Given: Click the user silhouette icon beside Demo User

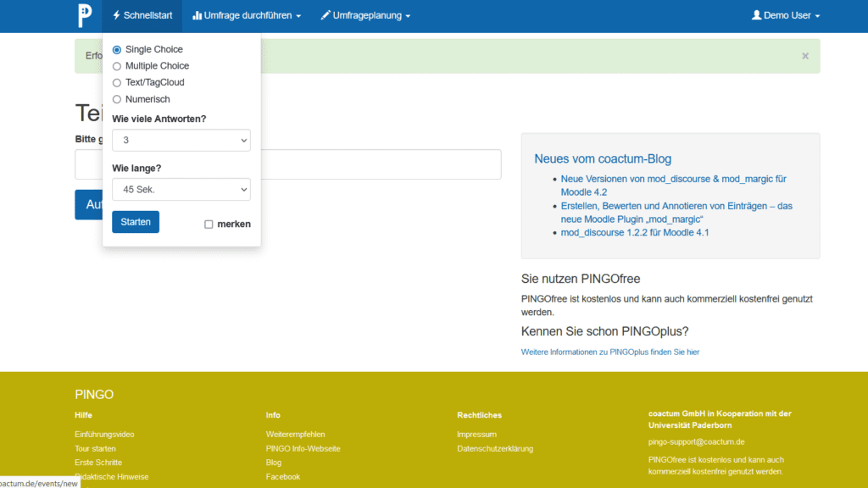Looking at the screenshot, I should [755, 14].
